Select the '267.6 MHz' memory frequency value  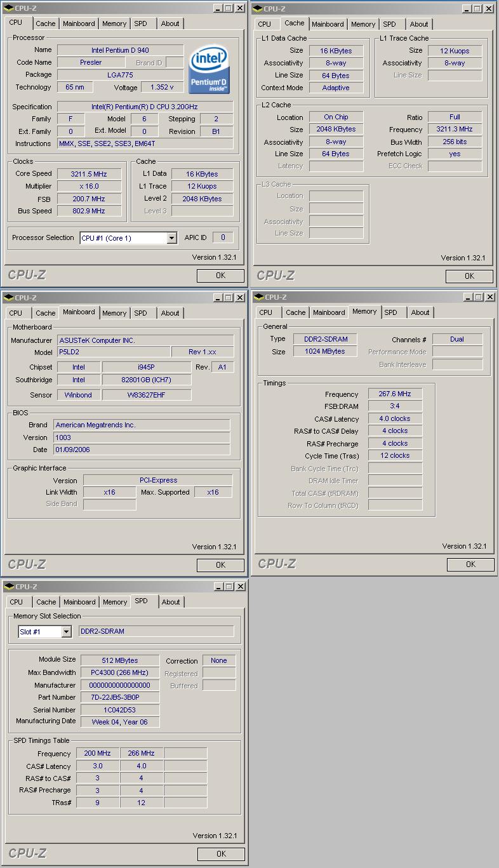(395, 394)
